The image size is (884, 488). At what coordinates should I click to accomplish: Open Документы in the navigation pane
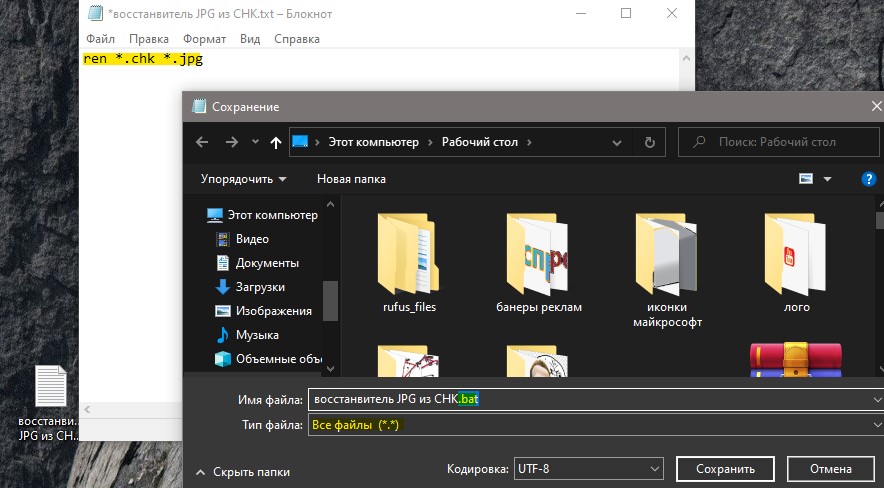coord(257,263)
